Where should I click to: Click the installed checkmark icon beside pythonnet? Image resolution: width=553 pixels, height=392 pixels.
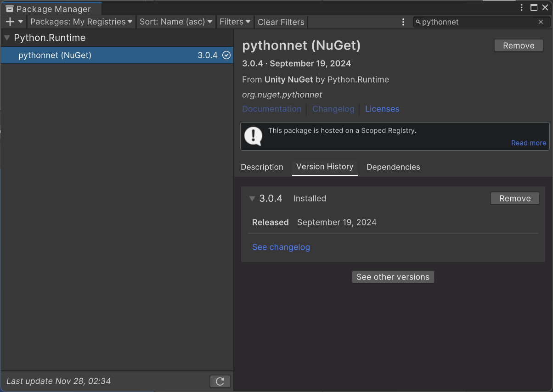coord(226,55)
